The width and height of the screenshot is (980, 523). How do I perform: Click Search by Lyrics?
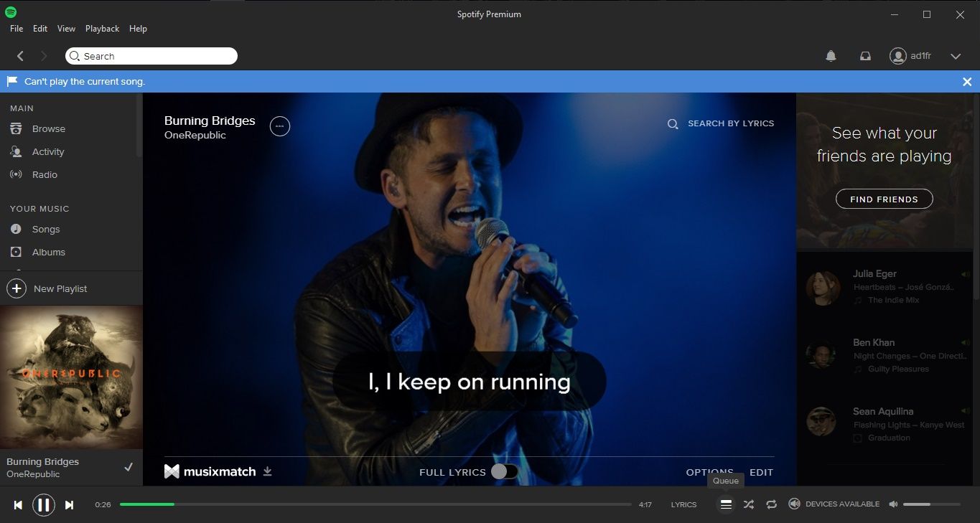click(722, 123)
